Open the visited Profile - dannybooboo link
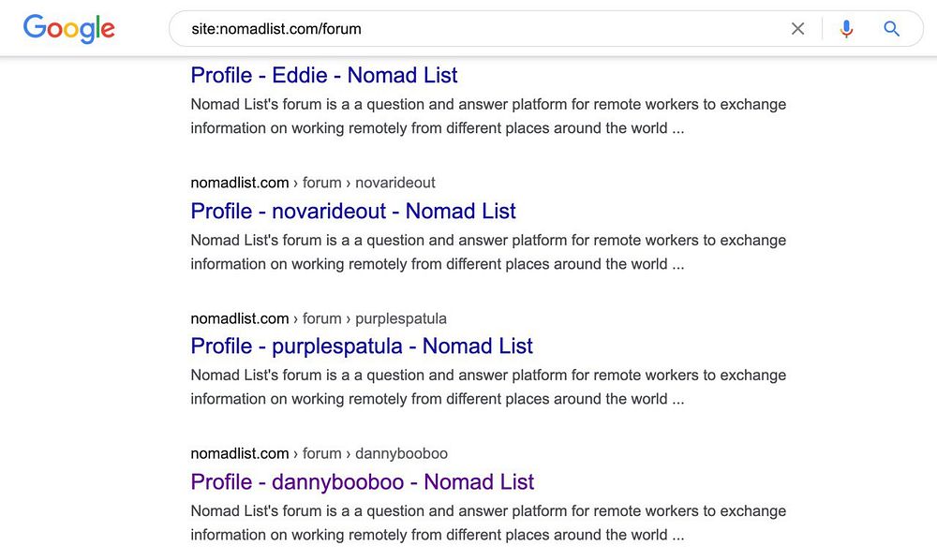The width and height of the screenshot is (937, 560). point(362,481)
